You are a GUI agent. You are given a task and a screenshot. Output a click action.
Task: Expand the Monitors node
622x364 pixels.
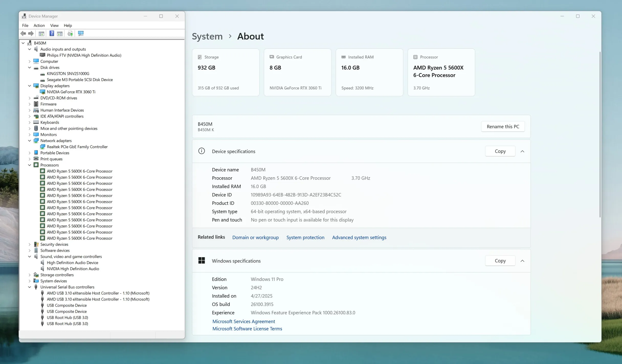(x=29, y=135)
